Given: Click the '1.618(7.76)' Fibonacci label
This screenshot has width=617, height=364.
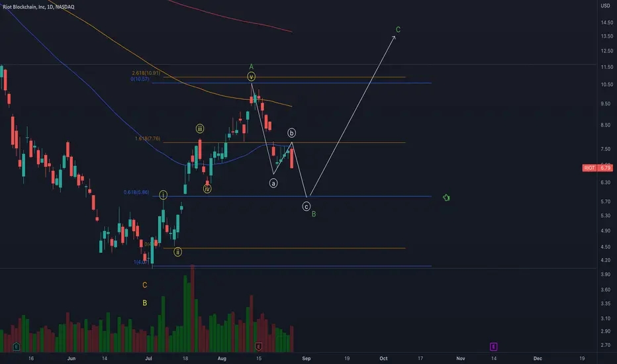Looking at the screenshot, I should point(148,138).
